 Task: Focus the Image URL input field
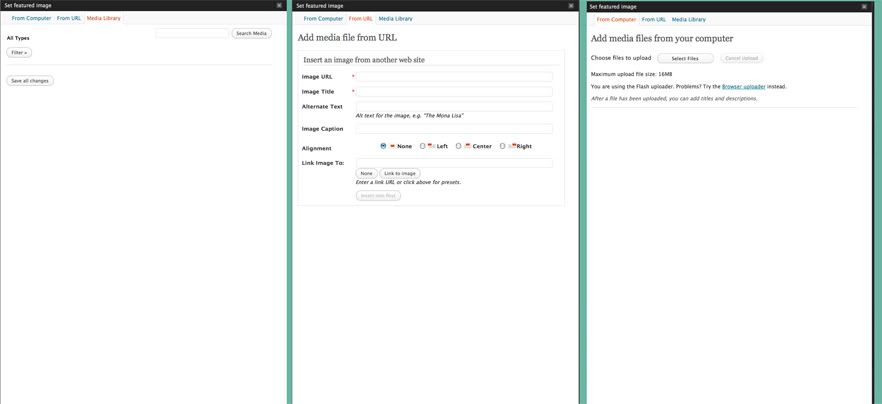pyautogui.click(x=454, y=76)
